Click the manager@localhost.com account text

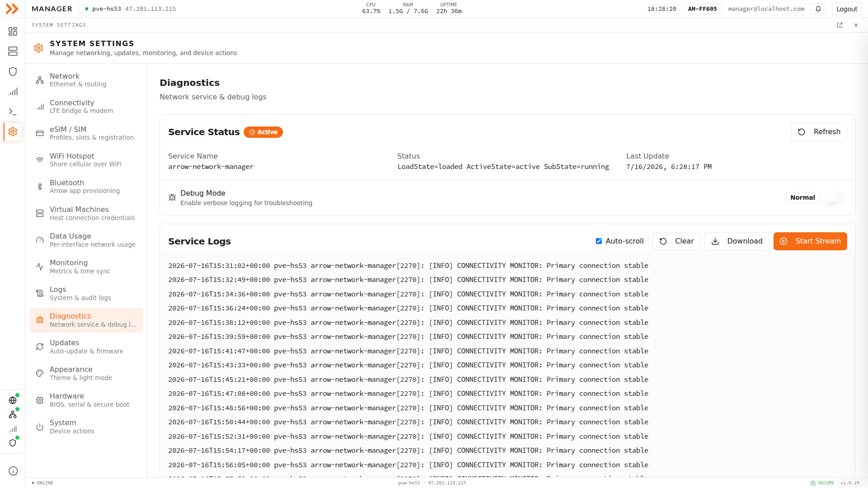point(766,9)
